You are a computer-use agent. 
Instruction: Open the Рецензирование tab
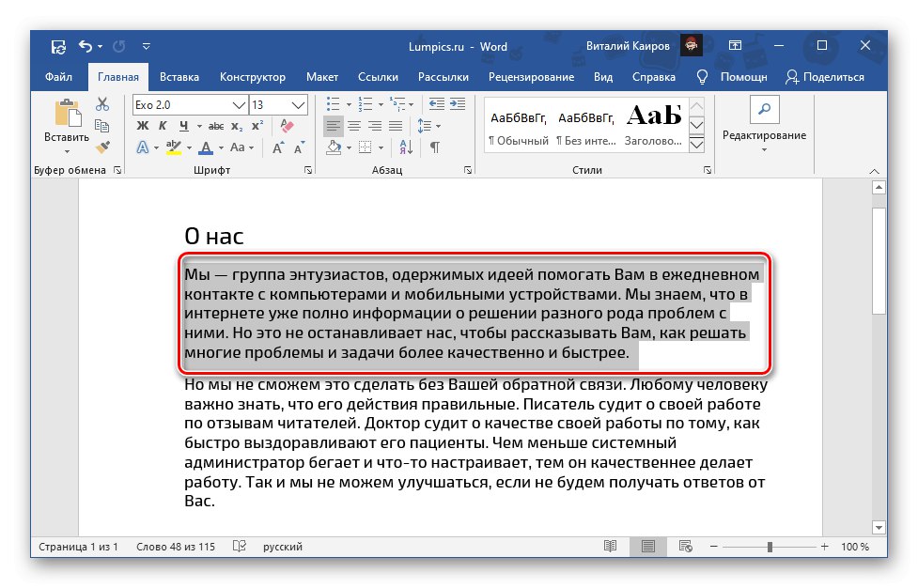(533, 77)
